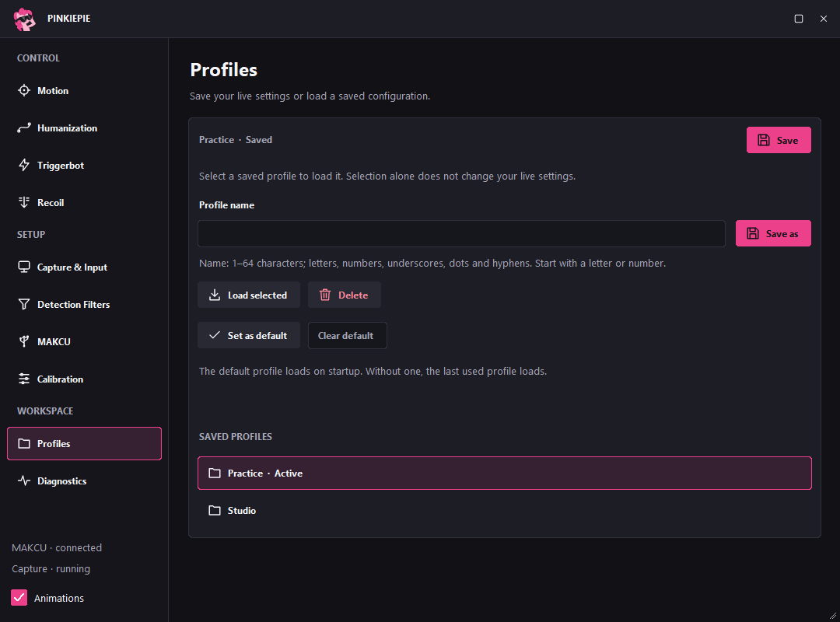Click the folder icon of the Practice profile
This screenshot has height=622, width=840.
[x=215, y=473]
